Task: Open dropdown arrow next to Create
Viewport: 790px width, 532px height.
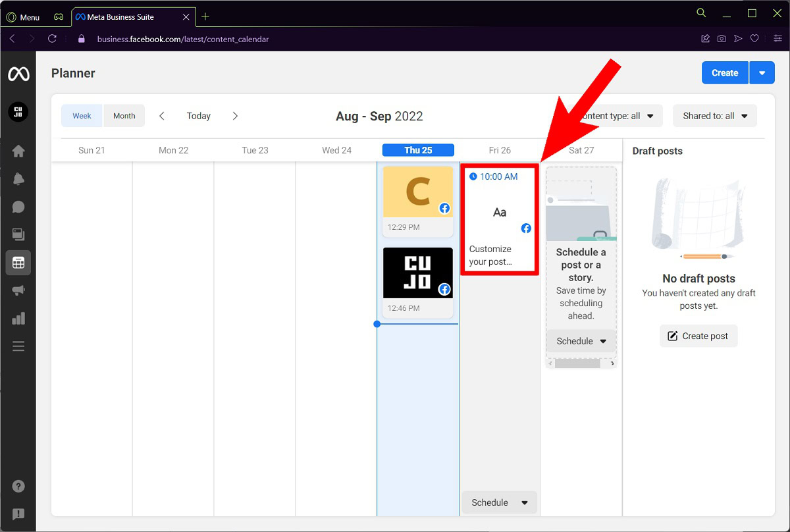Action: [762, 73]
